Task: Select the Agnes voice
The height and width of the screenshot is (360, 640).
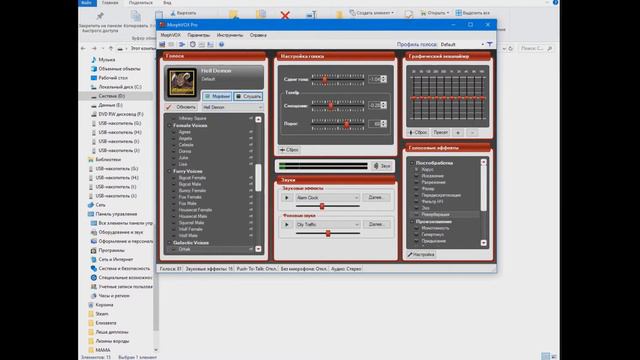Action: 184,132
